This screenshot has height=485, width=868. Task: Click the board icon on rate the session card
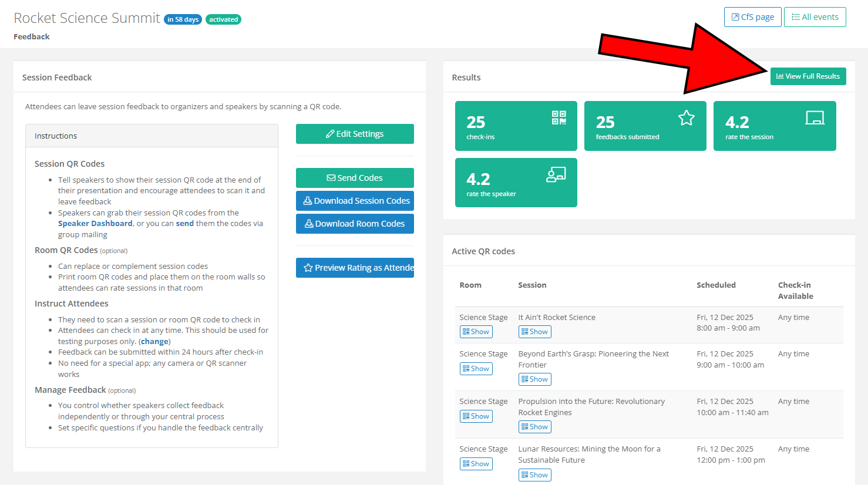pyautogui.click(x=815, y=118)
